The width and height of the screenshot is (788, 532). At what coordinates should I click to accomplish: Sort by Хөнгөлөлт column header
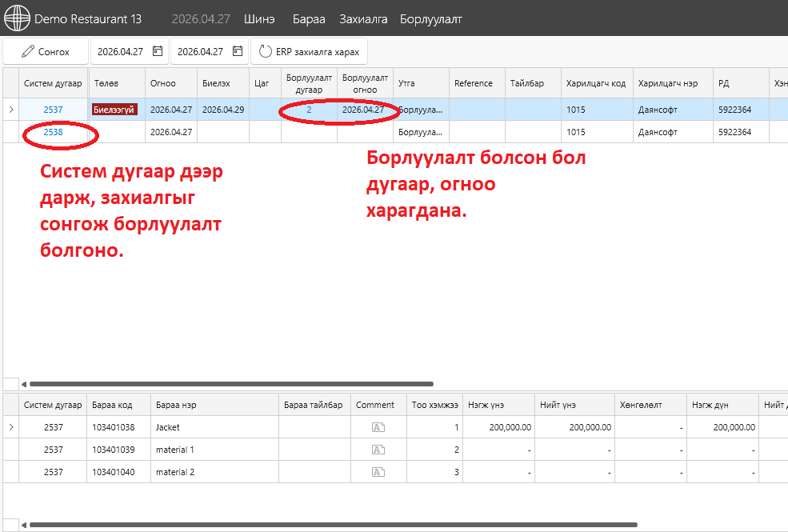click(650, 405)
